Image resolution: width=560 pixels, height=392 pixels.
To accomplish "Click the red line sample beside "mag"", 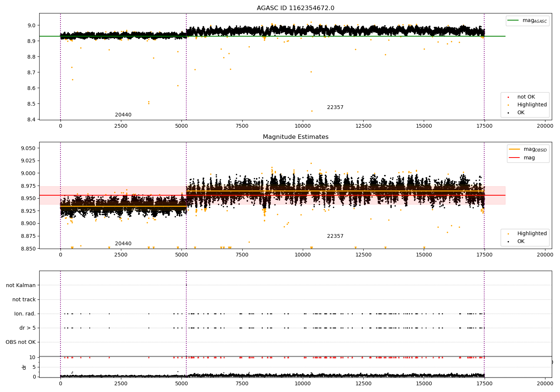I will (x=514, y=158).
